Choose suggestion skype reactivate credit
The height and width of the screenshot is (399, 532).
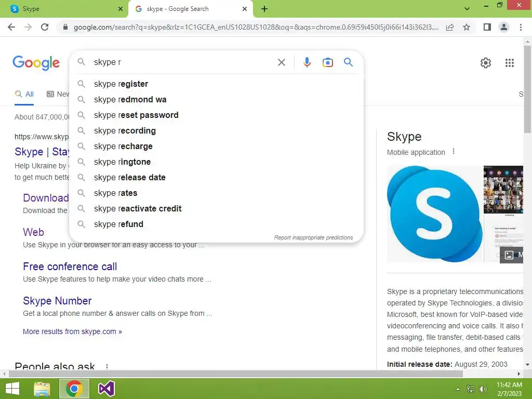coord(216,209)
